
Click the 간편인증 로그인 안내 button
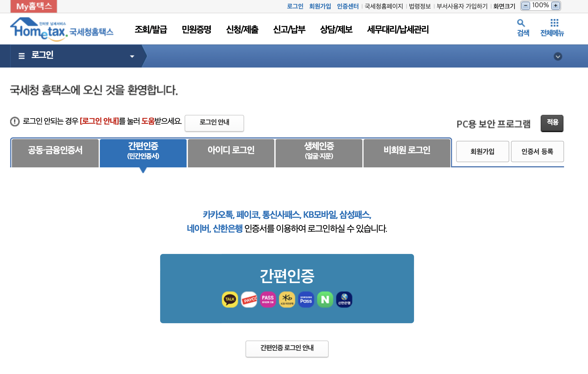pos(287,349)
